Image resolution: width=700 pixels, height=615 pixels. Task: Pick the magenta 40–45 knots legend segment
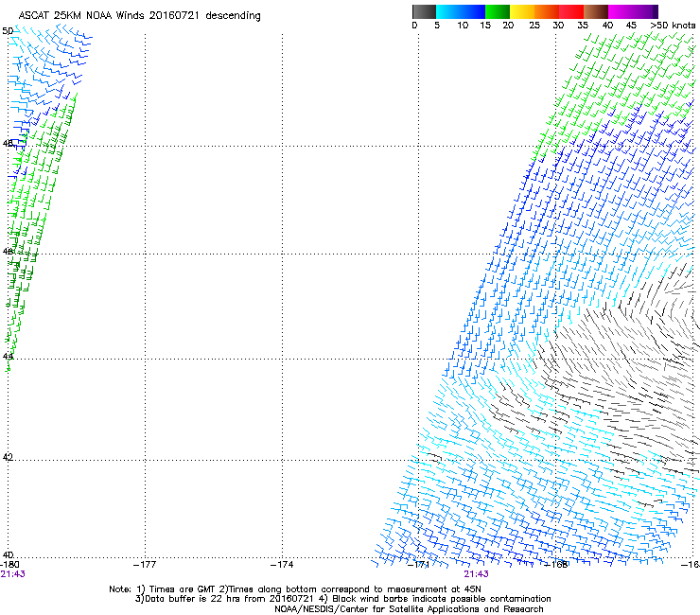(621, 11)
